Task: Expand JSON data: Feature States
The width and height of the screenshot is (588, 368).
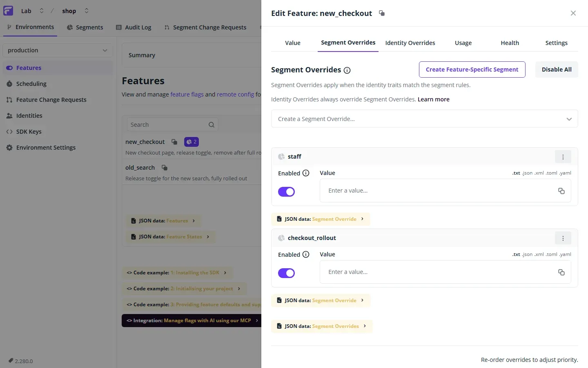Action: click(170, 237)
